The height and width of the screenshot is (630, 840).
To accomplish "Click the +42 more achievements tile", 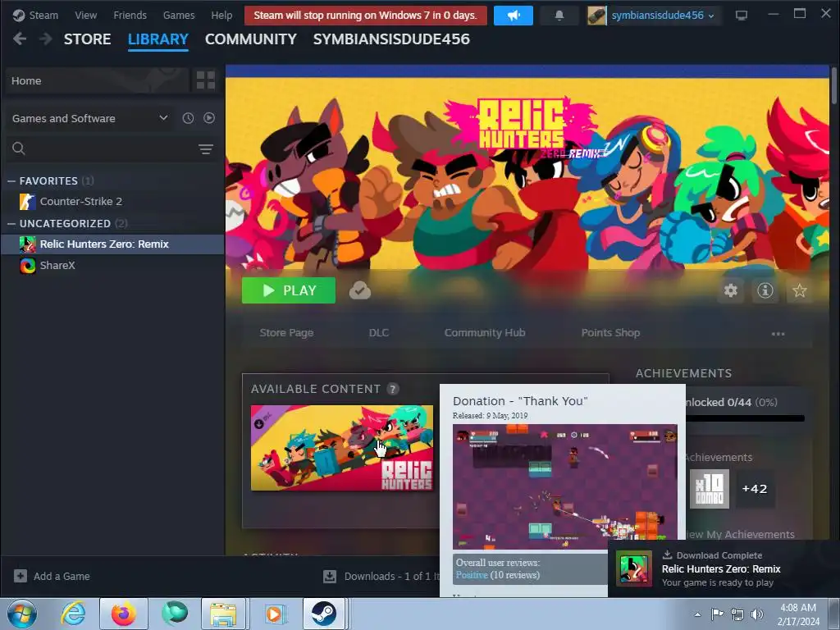I will [x=755, y=489].
